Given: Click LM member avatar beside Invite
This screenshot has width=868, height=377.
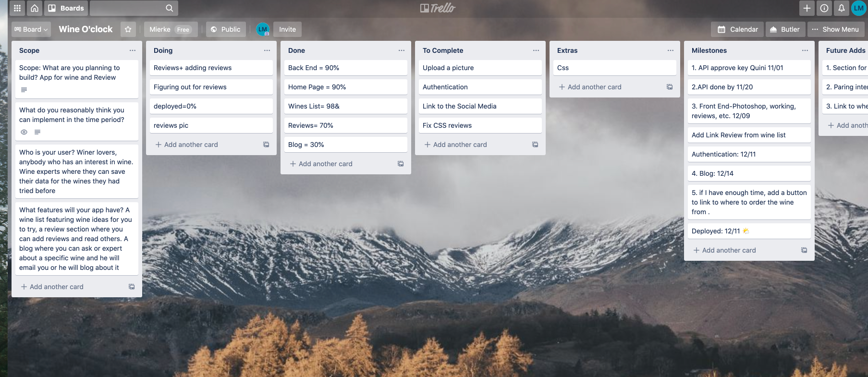Looking at the screenshot, I should pos(263,29).
